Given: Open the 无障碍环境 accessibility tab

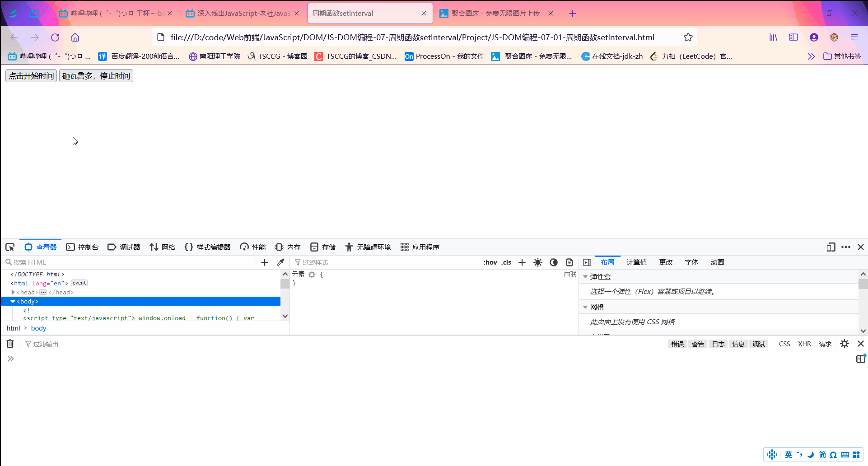Looking at the screenshot, I should (368, 247).
